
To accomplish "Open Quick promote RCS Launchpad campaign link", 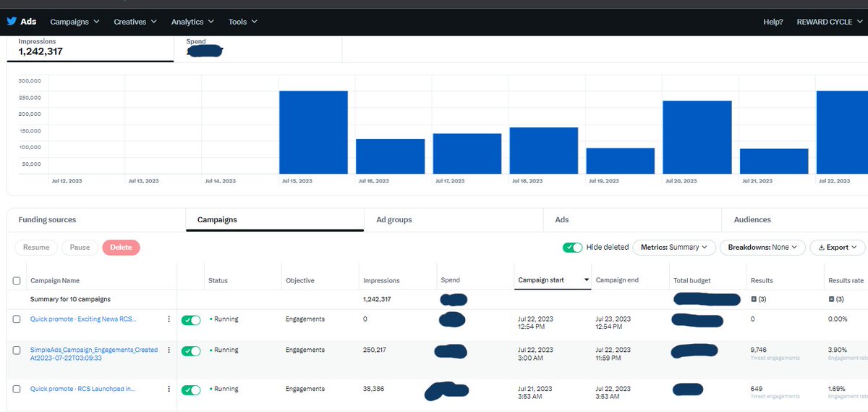I will (82, 389).
